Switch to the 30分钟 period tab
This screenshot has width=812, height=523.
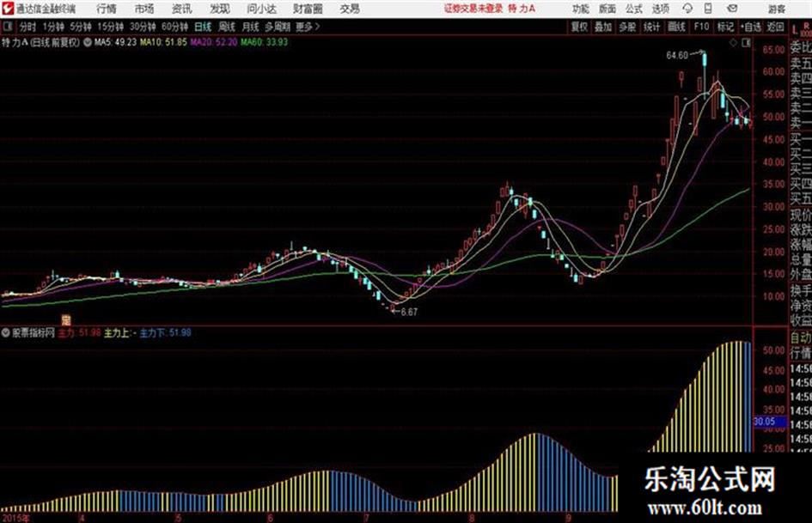point(143,27)
